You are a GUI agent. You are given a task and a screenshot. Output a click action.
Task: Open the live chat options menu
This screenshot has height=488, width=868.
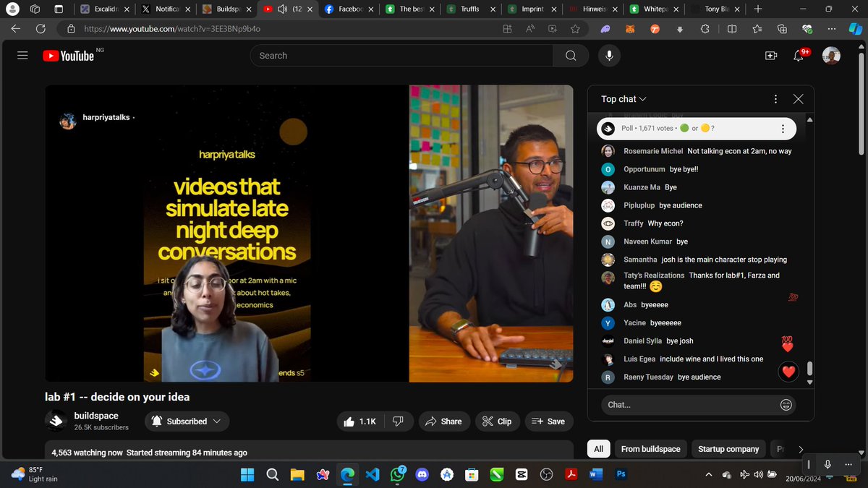tap(775, 99)
